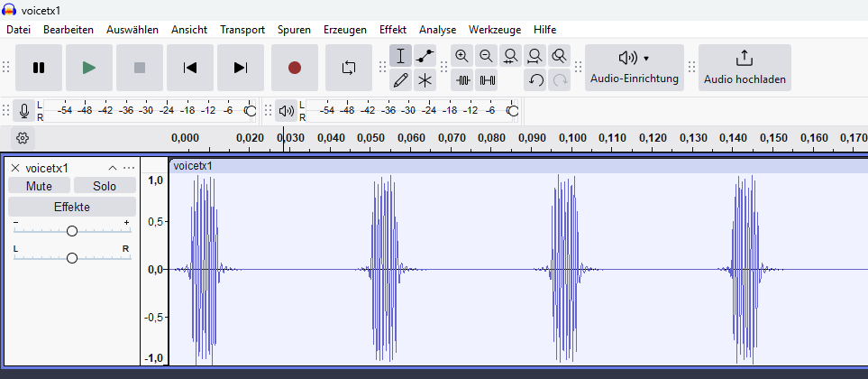Open the Audio-Einrichtung dropdown
The height and width of the screenshot is (379, 868).
tap(634, 68)
